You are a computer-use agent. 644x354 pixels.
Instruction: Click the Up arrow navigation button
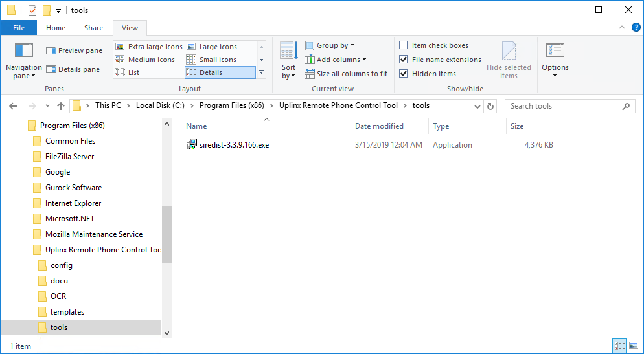(x=61, y=106)
